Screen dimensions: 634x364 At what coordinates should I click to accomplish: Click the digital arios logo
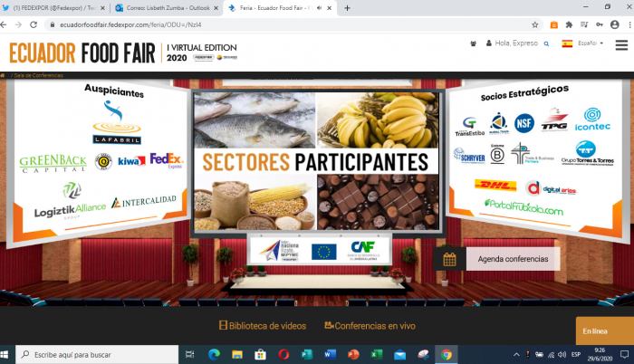click(551, 188)
